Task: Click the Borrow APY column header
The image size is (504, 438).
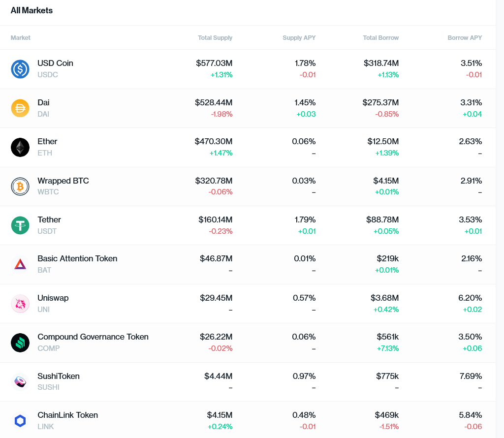Action: pyautogui.click(x=465, y=37)
